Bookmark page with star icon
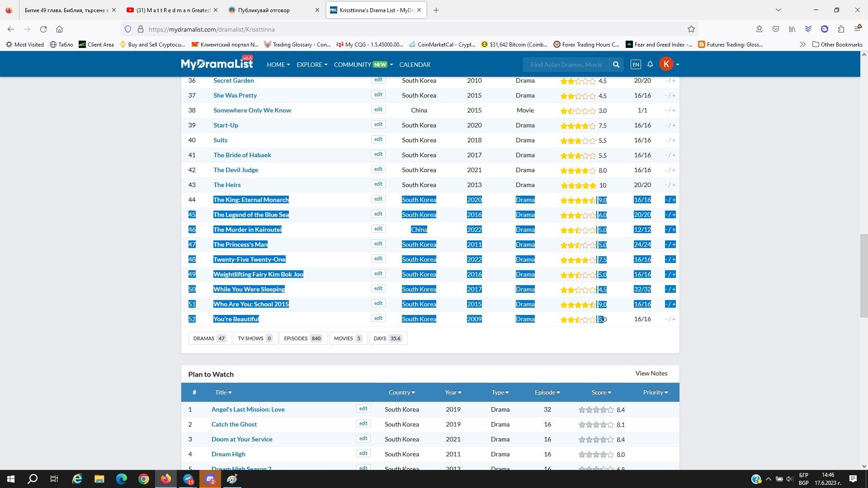This screenshot has height=488, width=868. coord(691,29)
